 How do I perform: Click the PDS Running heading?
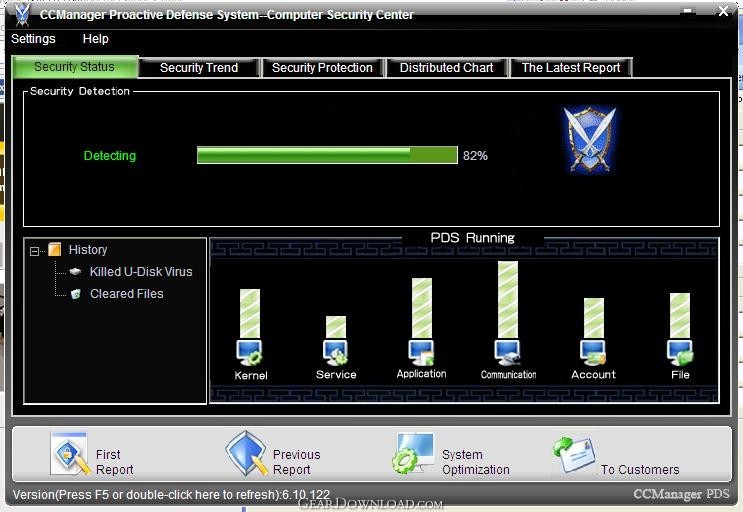click(x=472, y=238)
